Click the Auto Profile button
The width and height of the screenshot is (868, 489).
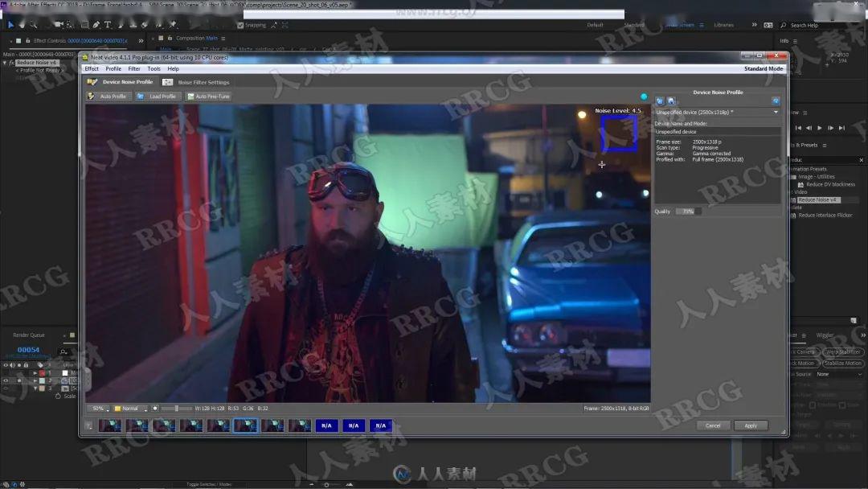[x=108, y=97]
